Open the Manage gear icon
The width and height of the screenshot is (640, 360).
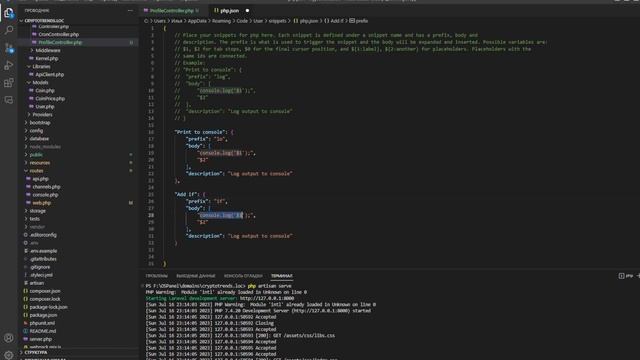(9, 355)
